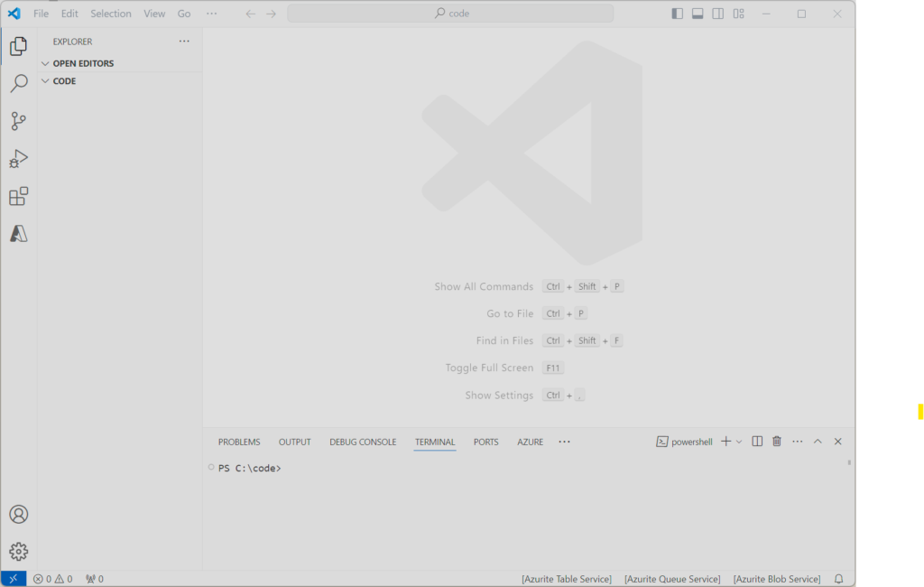
Task: Click the Accounts icon
Action: pyautogui.click(x=18, y=514)
